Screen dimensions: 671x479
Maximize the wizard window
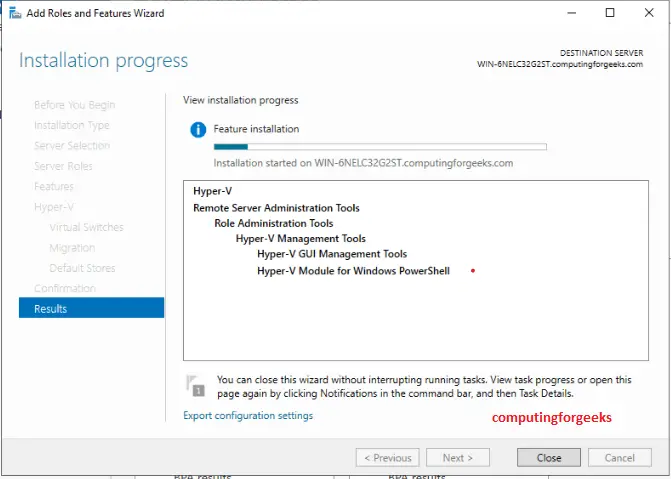click(x=610, y=13)
